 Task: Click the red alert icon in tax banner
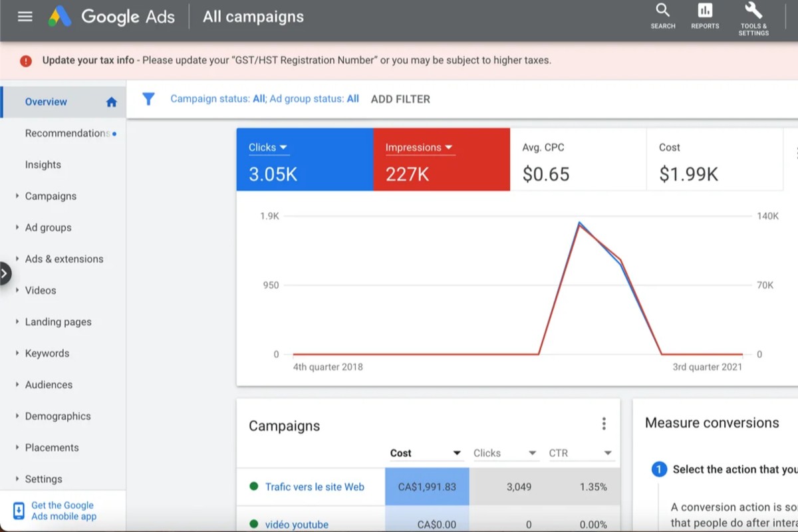pyautogui.click(x=25, y=60)
